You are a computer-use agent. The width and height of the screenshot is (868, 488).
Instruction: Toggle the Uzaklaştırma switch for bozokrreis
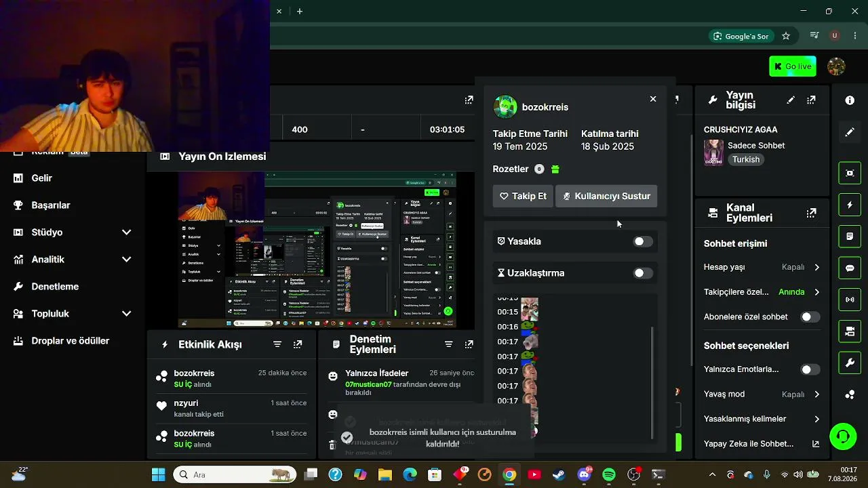tap(642, 273)
